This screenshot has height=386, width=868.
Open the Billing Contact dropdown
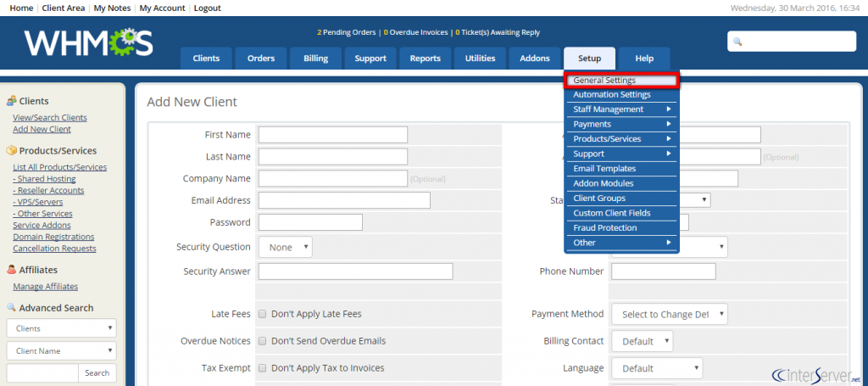click(643, 341)
